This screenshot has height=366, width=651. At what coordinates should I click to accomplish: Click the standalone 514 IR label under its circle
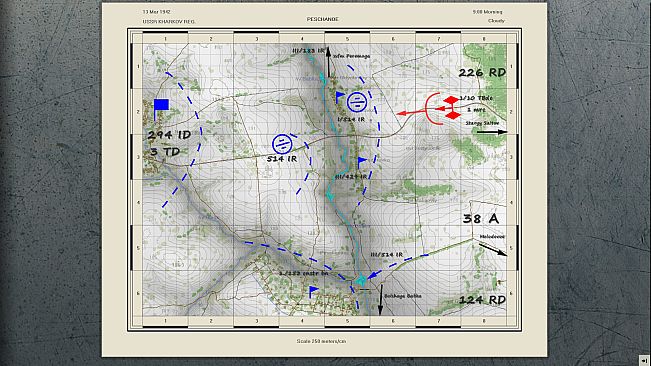click(282, 159)
